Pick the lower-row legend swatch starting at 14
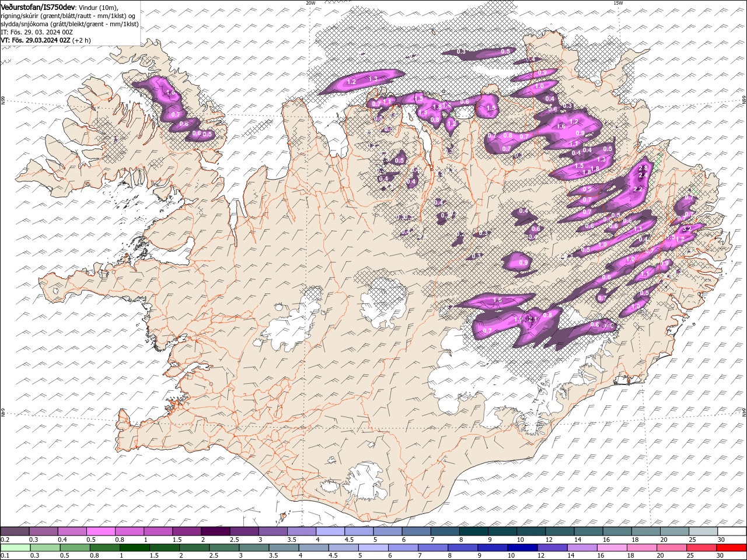Viewport: 747px width, 560px height. [x=582, y=548]
